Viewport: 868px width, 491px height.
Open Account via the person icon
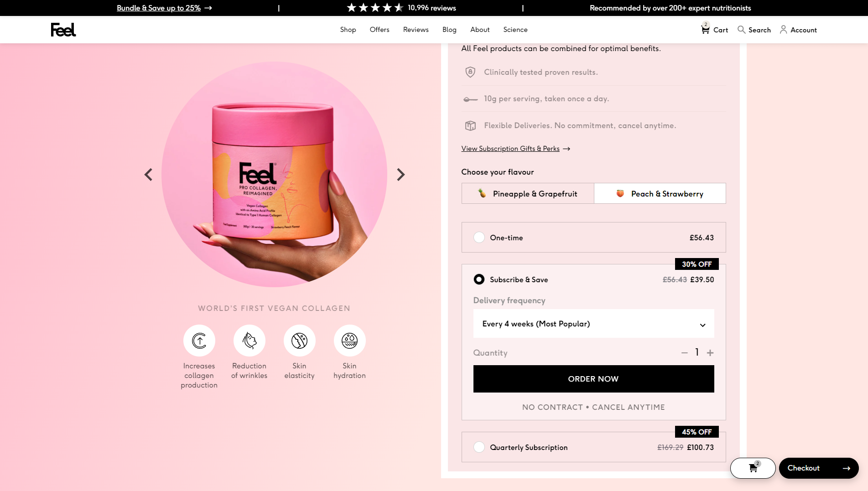pyautogui.click(x=783, y=30)
